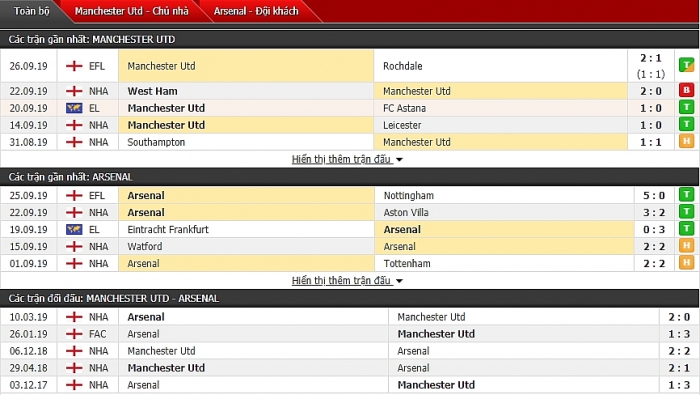This screenshot has height=395, width=700.
Task: Click the 5 : 0 score of Nottingham match
Action: [x=654, y=195]
